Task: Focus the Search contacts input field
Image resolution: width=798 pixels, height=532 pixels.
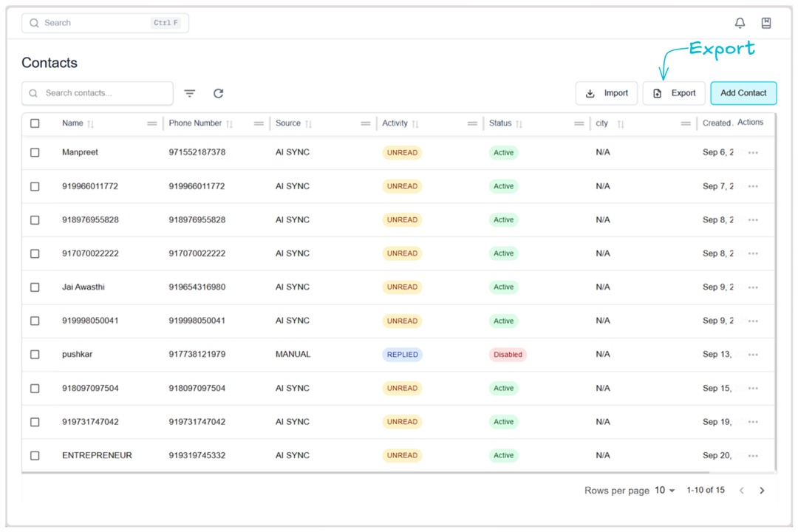Action: click(103, 93)
